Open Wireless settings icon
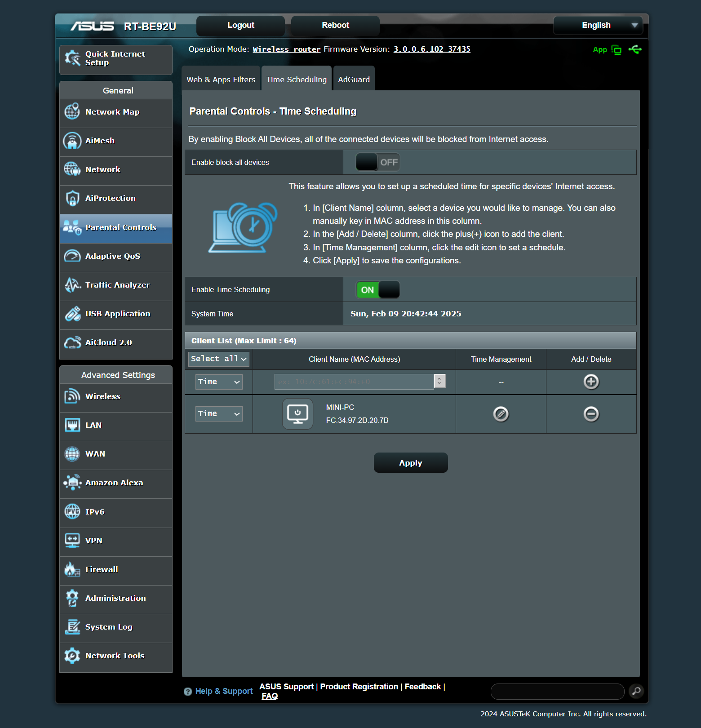Screen dimensions: 701x728 coord(72,396)
